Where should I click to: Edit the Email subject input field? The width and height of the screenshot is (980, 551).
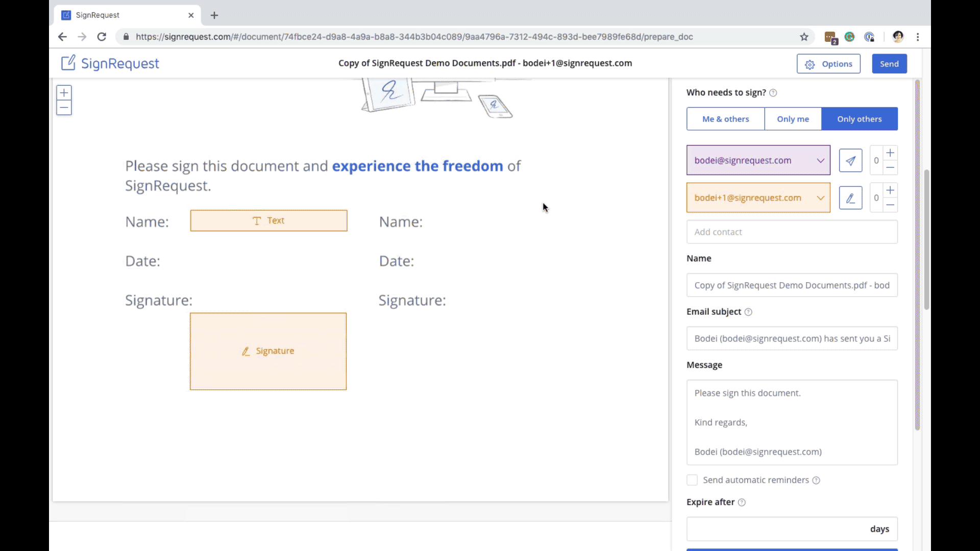tap(792, 339)
